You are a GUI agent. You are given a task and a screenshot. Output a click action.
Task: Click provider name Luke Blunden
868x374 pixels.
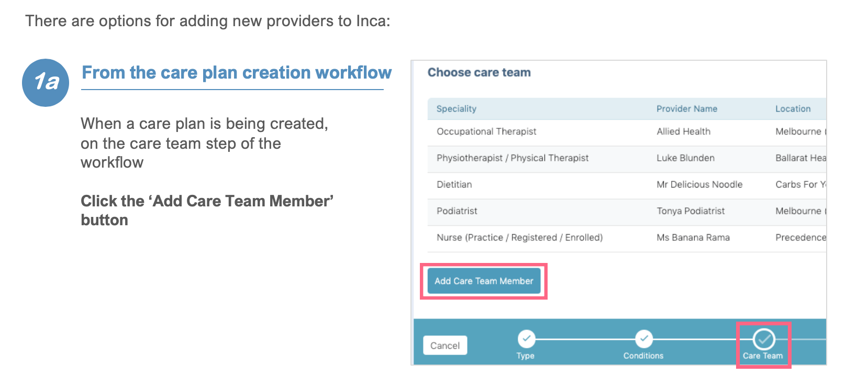pyautogui.click(x=685, y=158)
